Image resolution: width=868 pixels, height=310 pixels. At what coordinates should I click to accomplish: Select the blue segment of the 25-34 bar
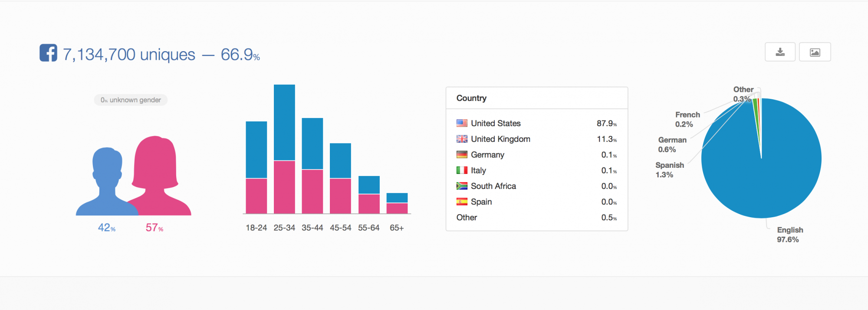(x=284, y=122)
